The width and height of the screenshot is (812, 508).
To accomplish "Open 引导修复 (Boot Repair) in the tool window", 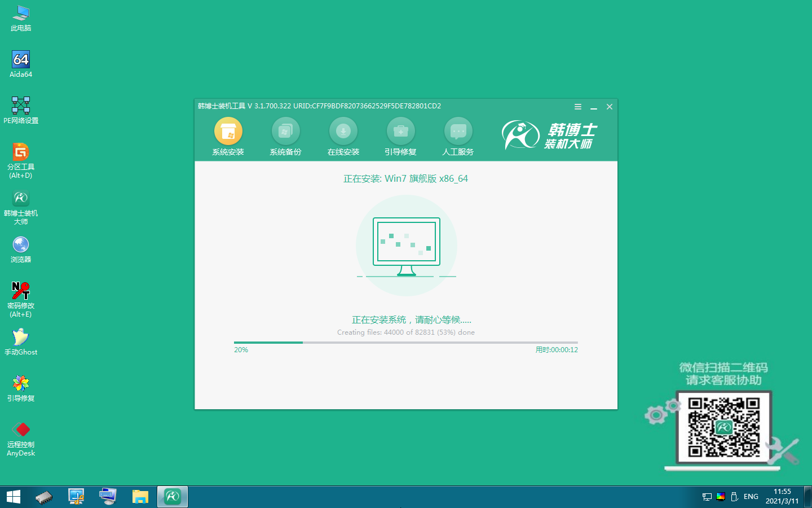I will coord(401,135).
